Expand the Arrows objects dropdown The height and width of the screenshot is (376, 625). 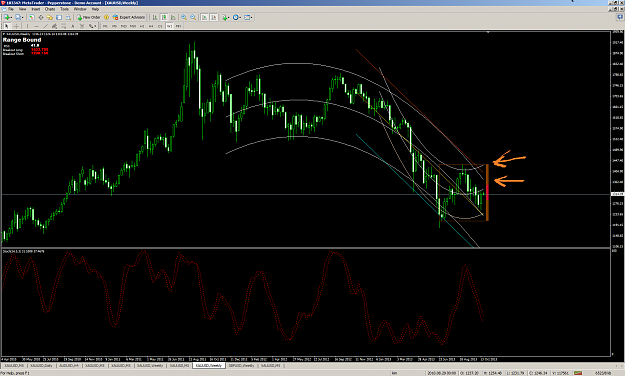click(95, 26)
